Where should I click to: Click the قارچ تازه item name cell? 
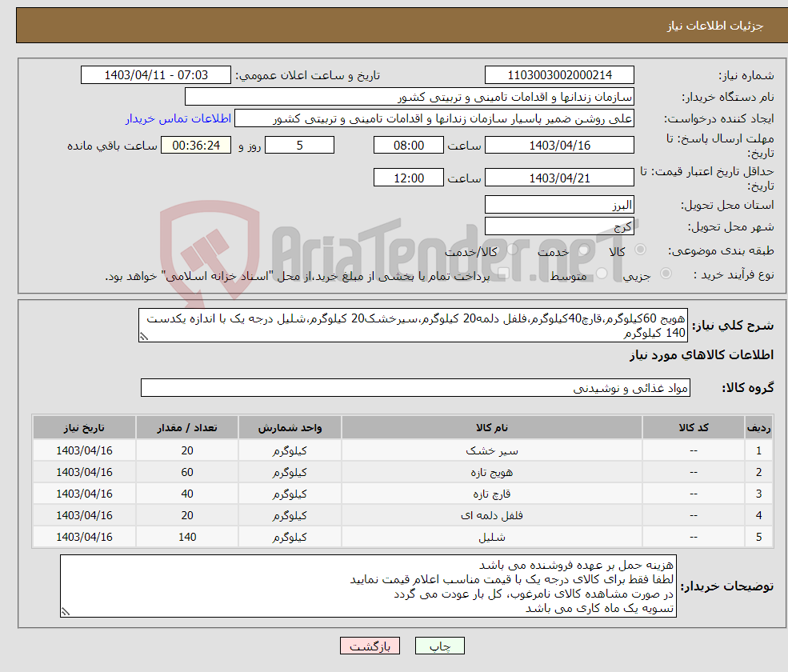(492, 494)
